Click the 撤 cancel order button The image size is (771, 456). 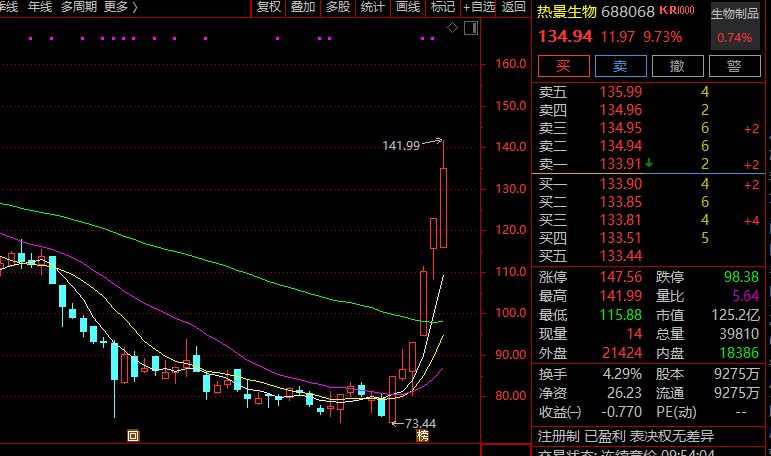678,66
